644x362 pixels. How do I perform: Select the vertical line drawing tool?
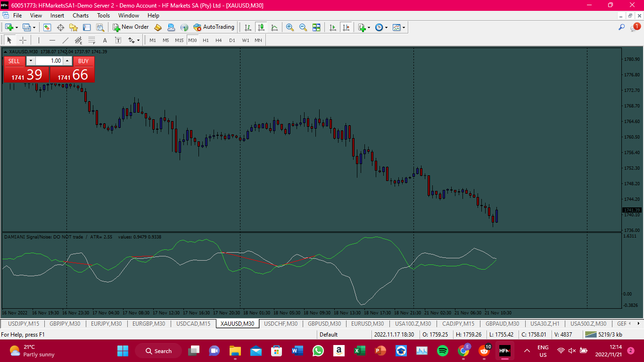coord(39,41)
